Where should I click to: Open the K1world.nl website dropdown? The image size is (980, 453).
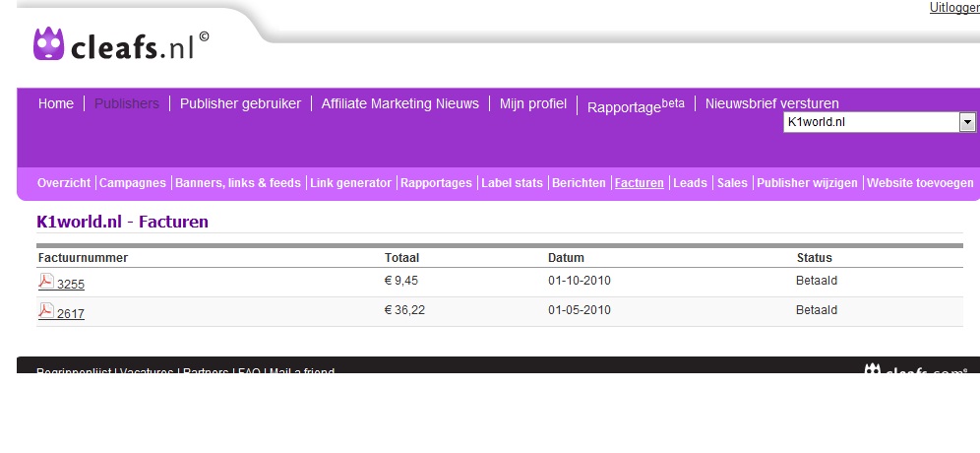(x=880, y=122)
